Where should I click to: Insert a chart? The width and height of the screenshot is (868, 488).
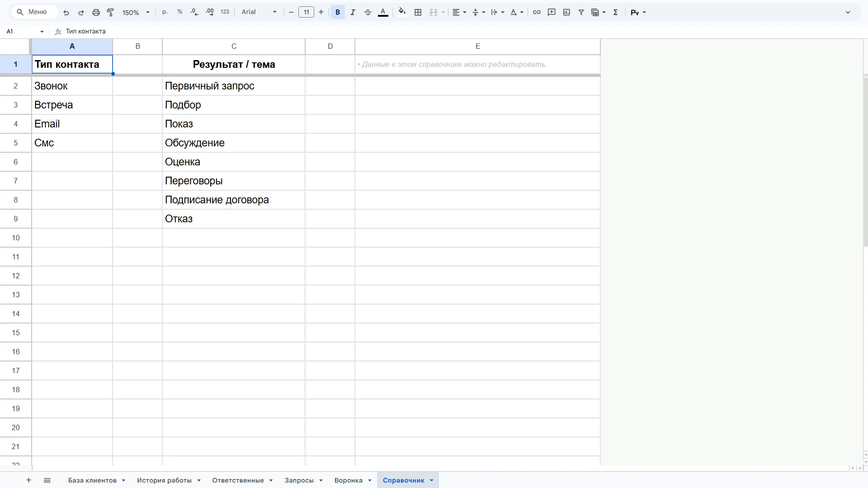click(566, 12)
